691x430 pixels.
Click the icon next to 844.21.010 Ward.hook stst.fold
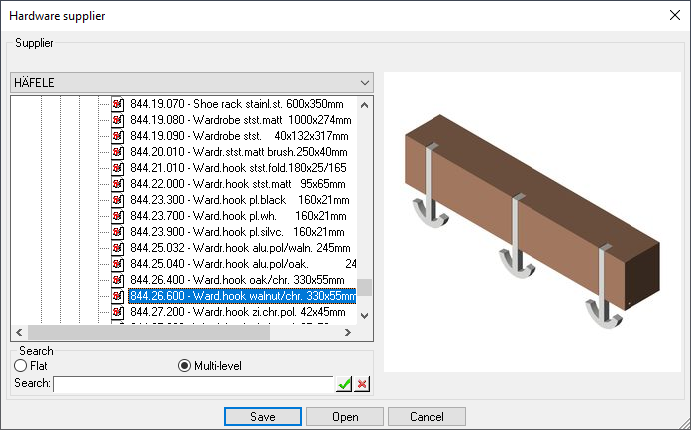coord(116,168)
